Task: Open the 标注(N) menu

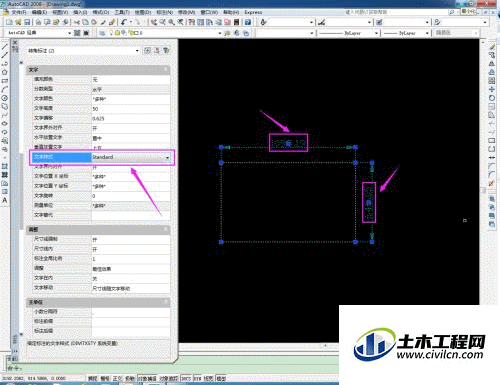Action: (x=164, y=12)
